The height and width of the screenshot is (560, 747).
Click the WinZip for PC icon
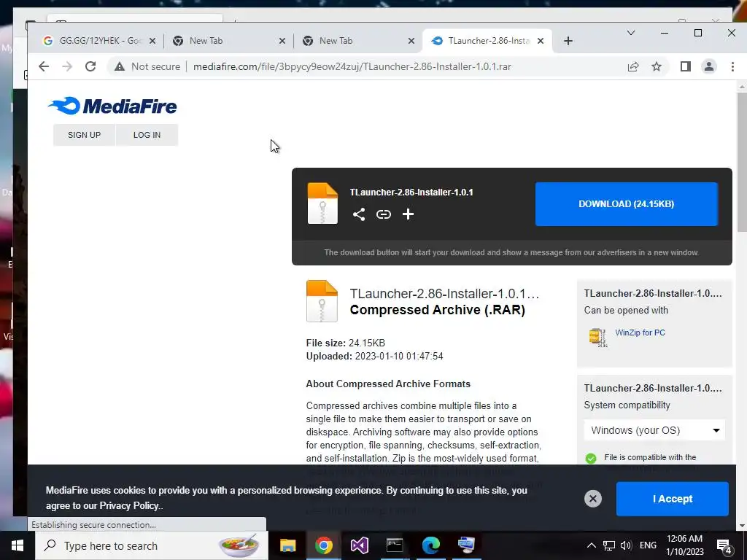(598, 337)
